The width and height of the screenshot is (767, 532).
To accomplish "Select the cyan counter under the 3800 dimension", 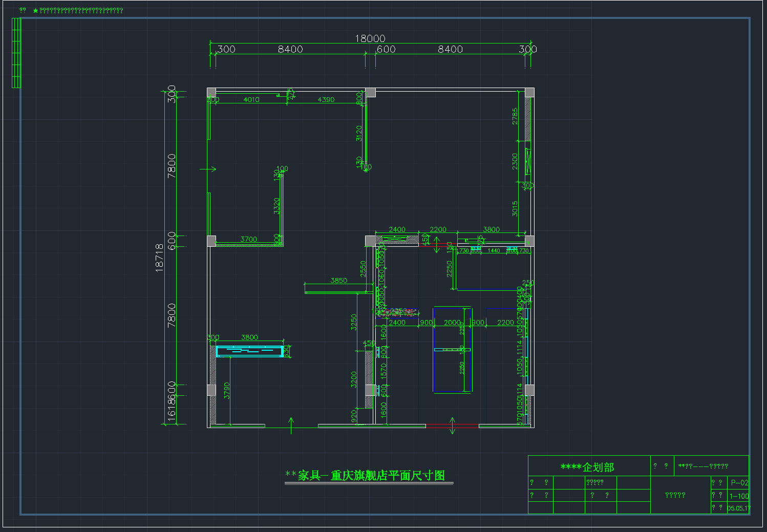I will pos(249,351).
